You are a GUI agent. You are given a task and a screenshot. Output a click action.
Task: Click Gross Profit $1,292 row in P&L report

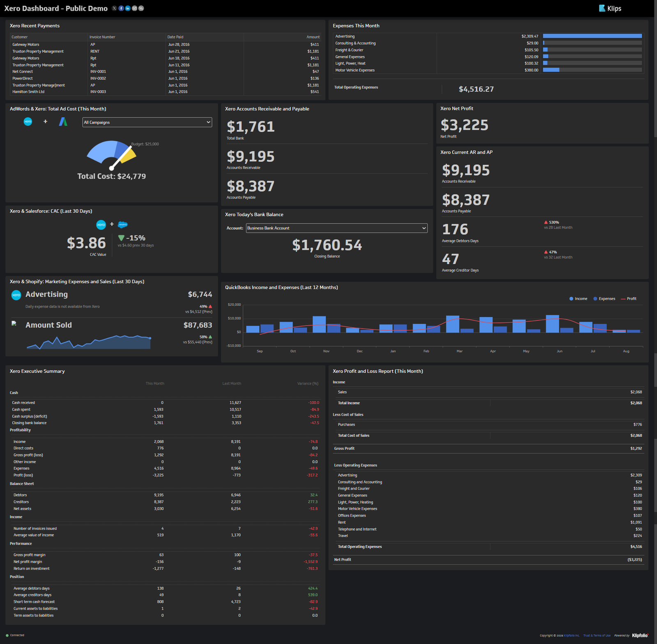[x=488, y=449]
